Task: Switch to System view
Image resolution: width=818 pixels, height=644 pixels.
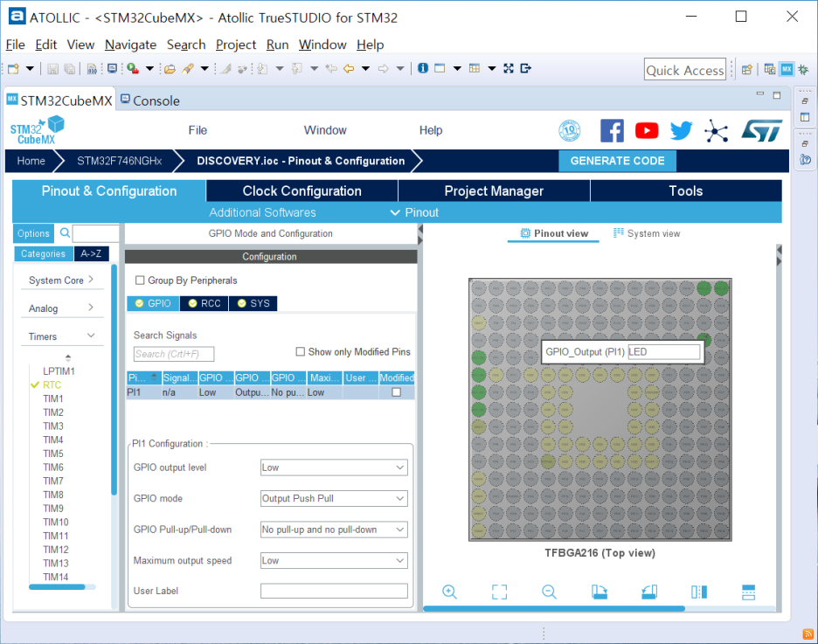Action: click(647, 233)
